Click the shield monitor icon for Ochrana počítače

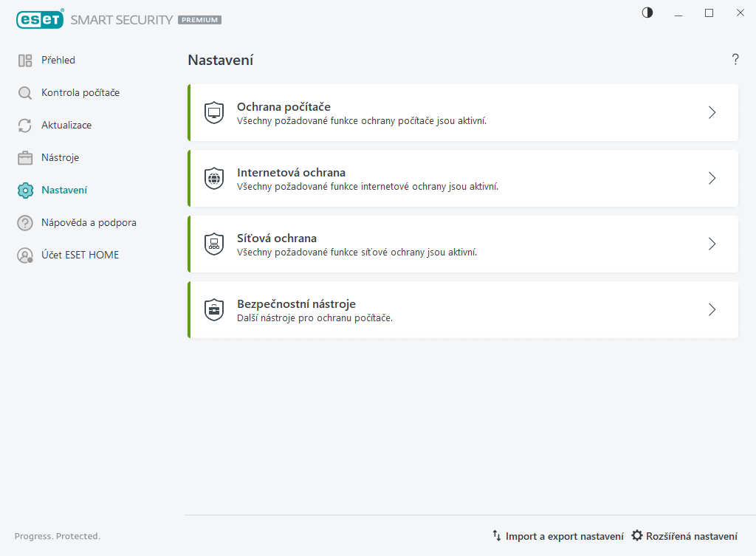pos(214,112)
